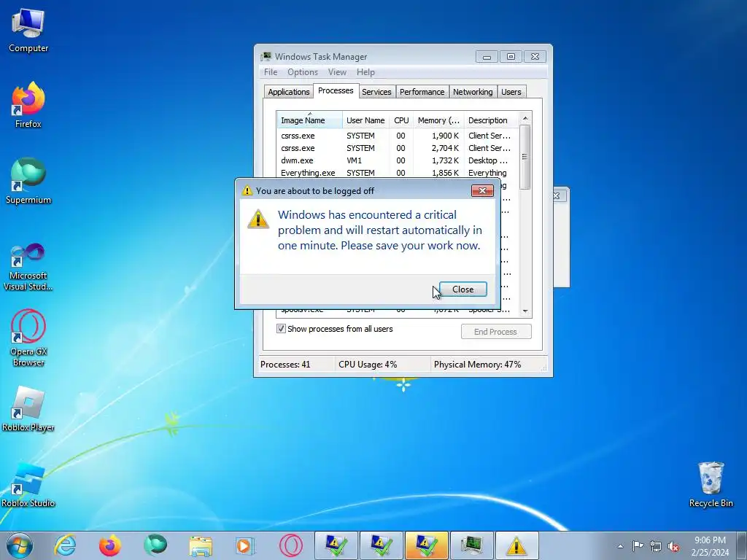Open the Help menu in Task Manager
This screenshot has width=747, height=560.
click(x=365, y=72)
